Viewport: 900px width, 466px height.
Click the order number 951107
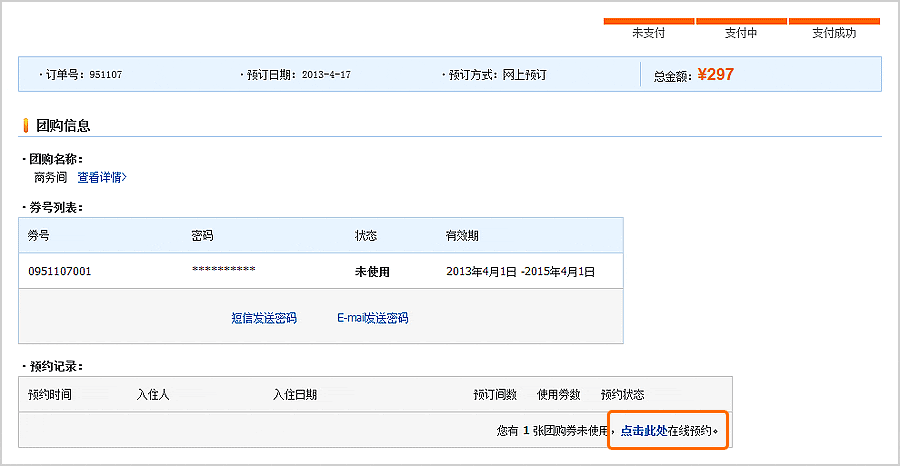tap(106, 75)
